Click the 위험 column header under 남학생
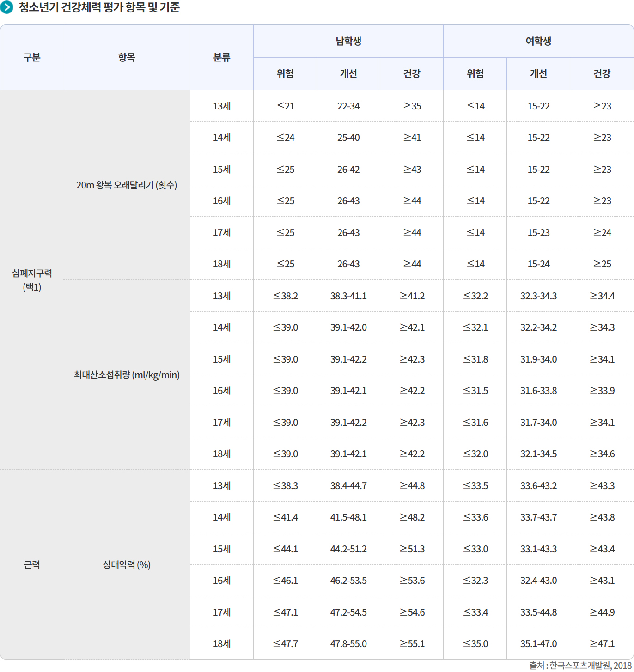The height and width of the screenshot is (672, 634). pyautogui.click(x=285, y=73)
